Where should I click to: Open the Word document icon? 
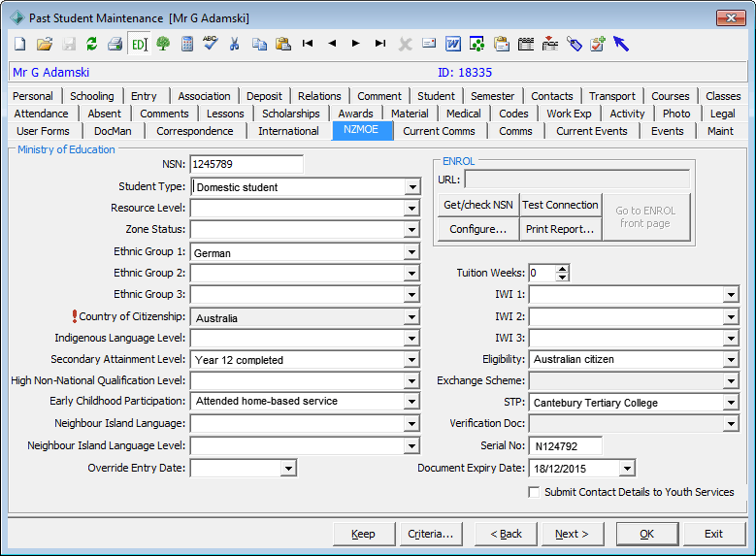453,44
